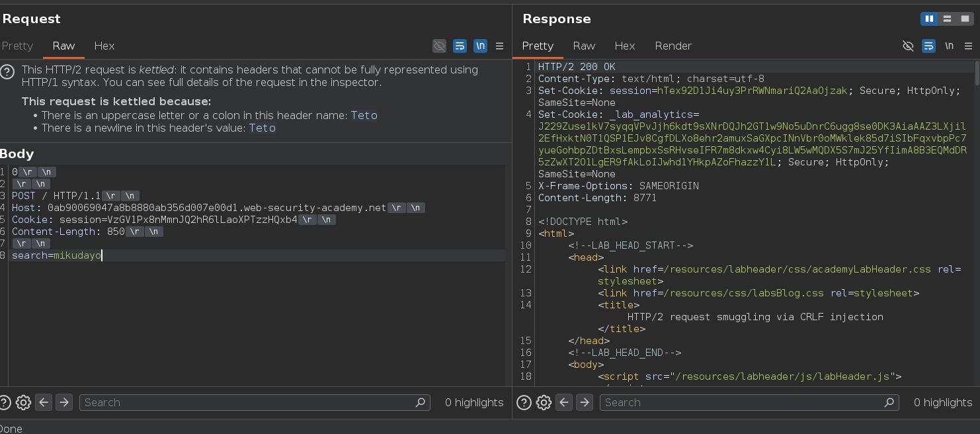Open help icon under Request editor

(x=5, y=402)
